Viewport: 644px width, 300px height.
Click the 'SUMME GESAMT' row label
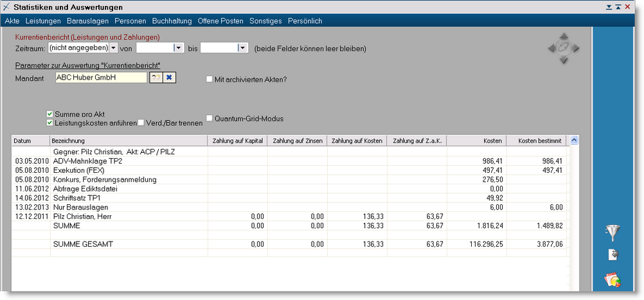point(84,244)
